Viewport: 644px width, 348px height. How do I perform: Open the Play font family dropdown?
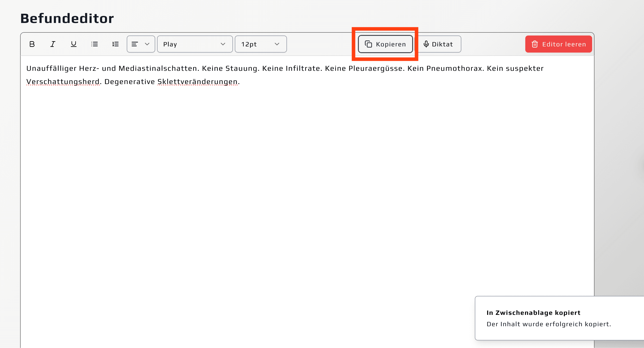195,44
